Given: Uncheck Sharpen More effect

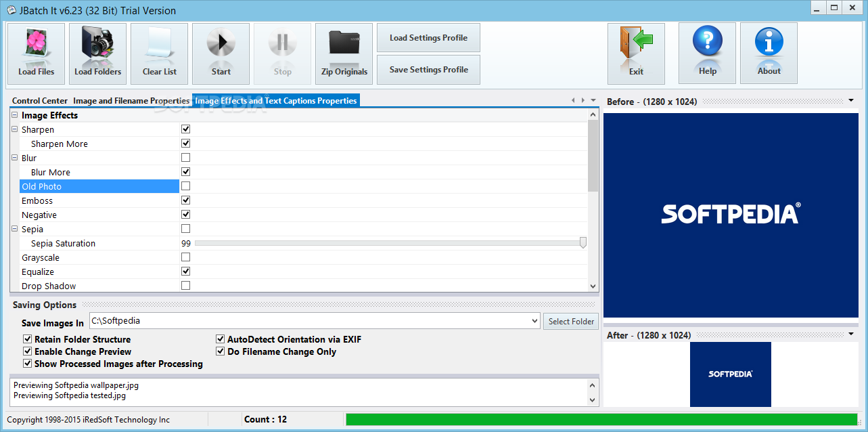Looking at the screenshot, I should 185,143.
